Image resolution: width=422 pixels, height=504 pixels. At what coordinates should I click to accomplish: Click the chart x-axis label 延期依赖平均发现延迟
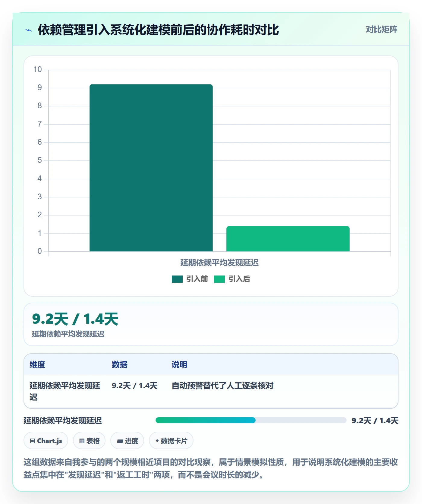[219, 263]
